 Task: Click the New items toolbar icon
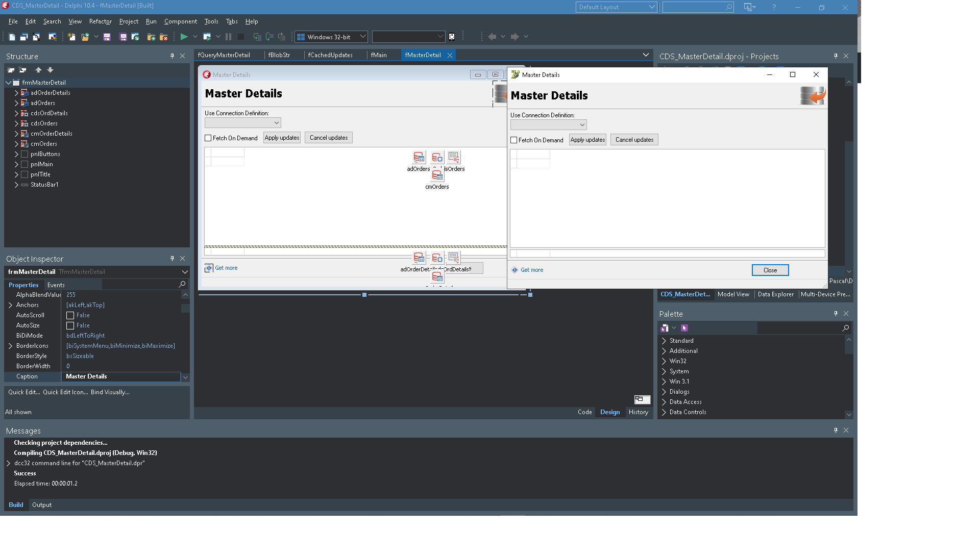71,37
